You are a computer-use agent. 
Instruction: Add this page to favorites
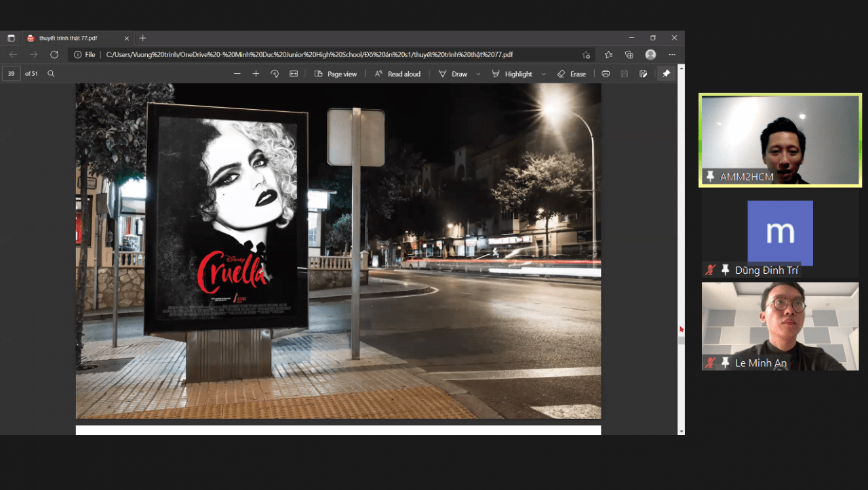pos(586,54)
